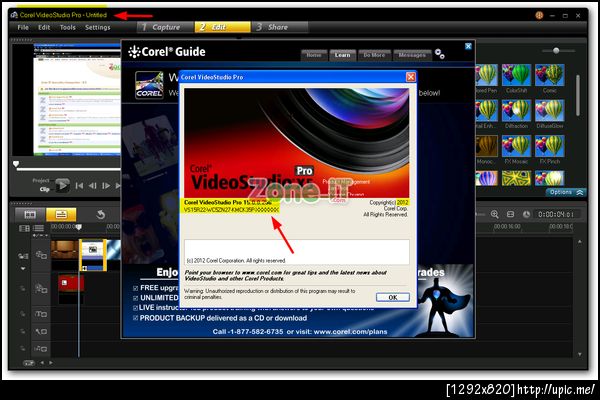Screen dimensions: 600x400
Task: Select the Comic filter thumbnail
Action: pos(549,75)
